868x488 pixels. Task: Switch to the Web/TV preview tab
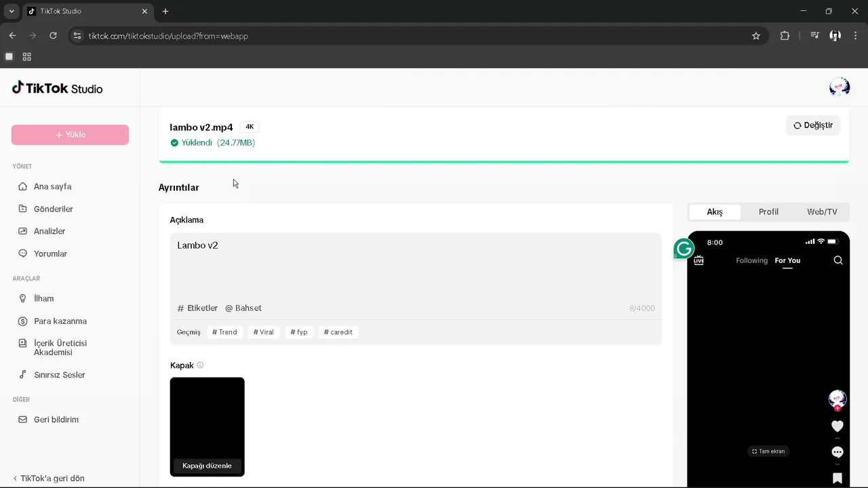click(822, 212)
